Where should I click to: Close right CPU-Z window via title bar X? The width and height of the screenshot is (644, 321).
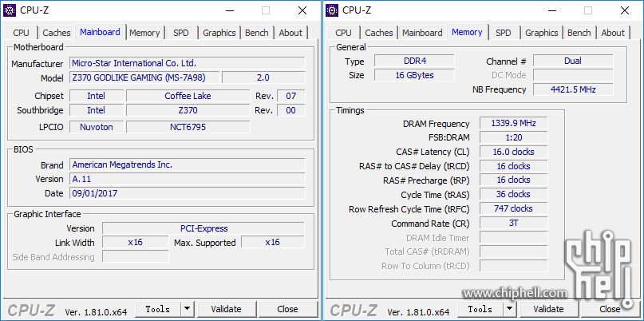625,10
